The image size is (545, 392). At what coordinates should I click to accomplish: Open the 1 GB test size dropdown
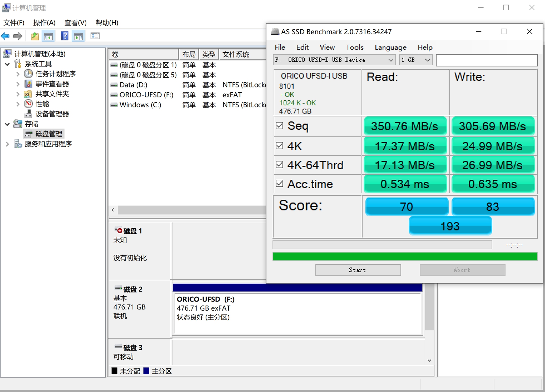click(x=415, y=60)
